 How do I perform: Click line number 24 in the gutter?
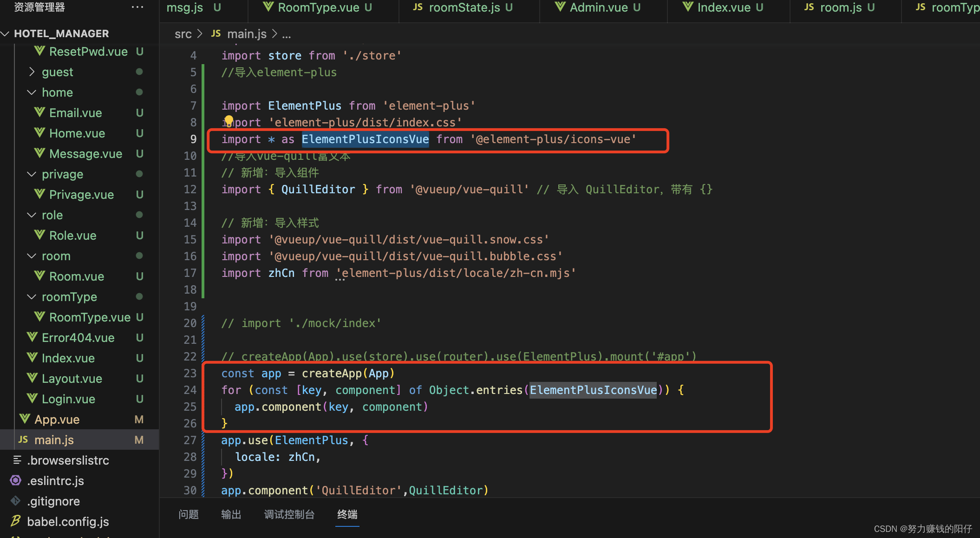pyautogui.click(x=189, y=390)
